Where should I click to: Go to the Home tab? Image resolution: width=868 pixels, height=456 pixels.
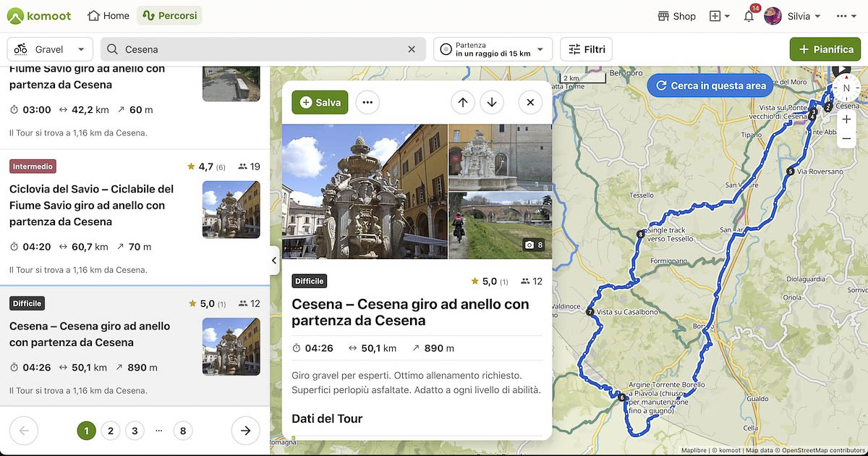[109, 16]
